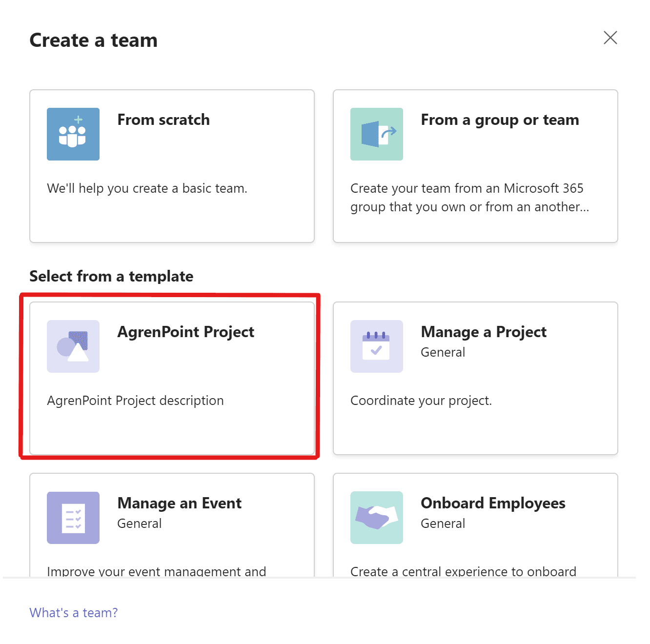Click We'll help you create a basic team
The image size is (650, 644).
[x=147, y=188]
